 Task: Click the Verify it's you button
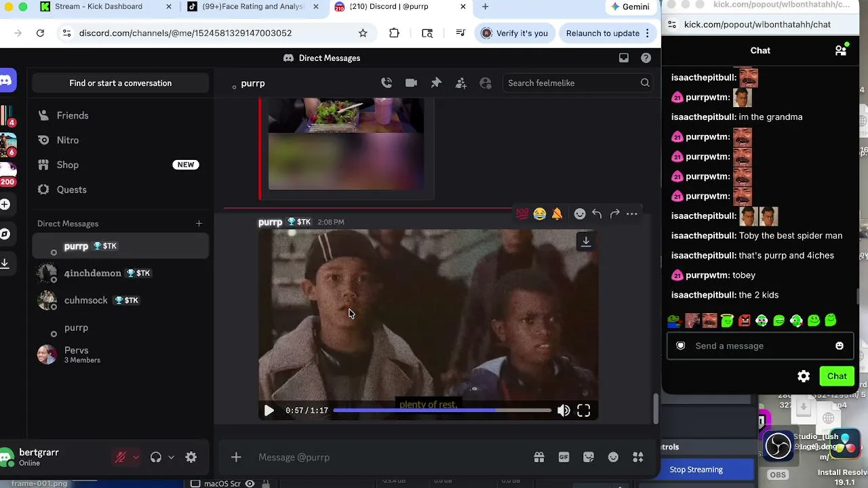pyautogui.click(x=514, y=33)
